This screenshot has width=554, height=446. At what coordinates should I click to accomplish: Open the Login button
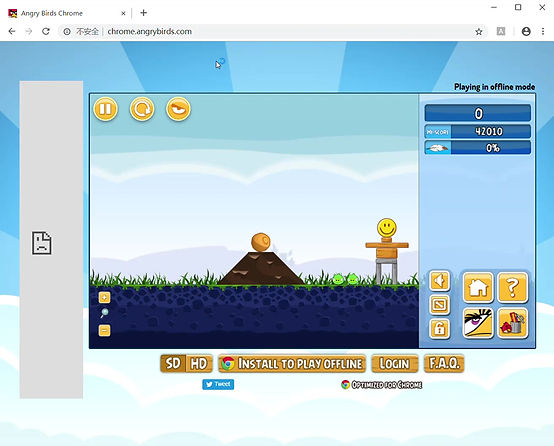[395, 364]
